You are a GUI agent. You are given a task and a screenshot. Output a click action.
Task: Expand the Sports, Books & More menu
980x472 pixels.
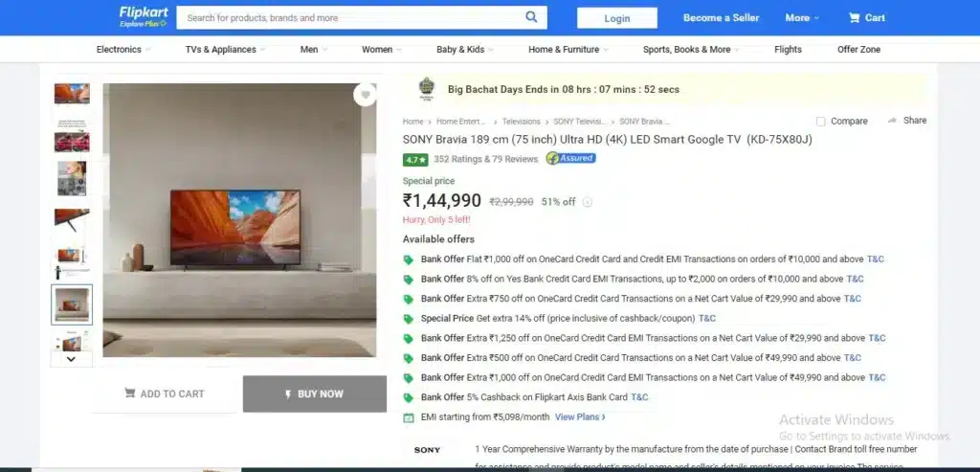click(691, 50)
